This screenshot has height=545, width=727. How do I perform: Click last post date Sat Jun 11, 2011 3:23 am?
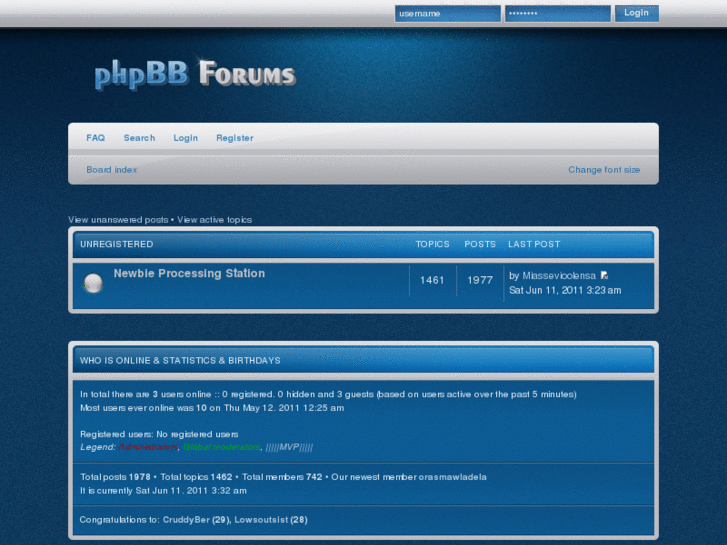tap(565, 290)
